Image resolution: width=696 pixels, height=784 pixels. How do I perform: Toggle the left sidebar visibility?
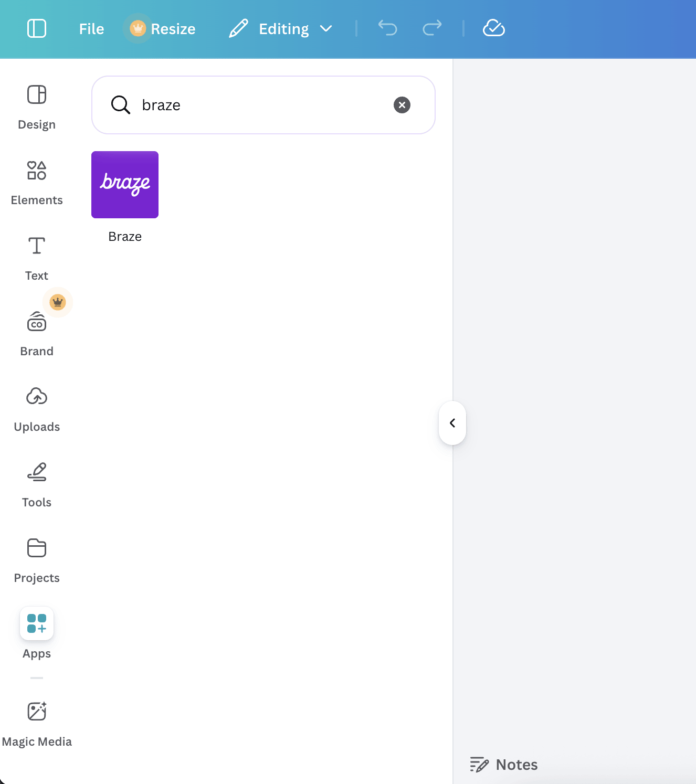[36, 28]
